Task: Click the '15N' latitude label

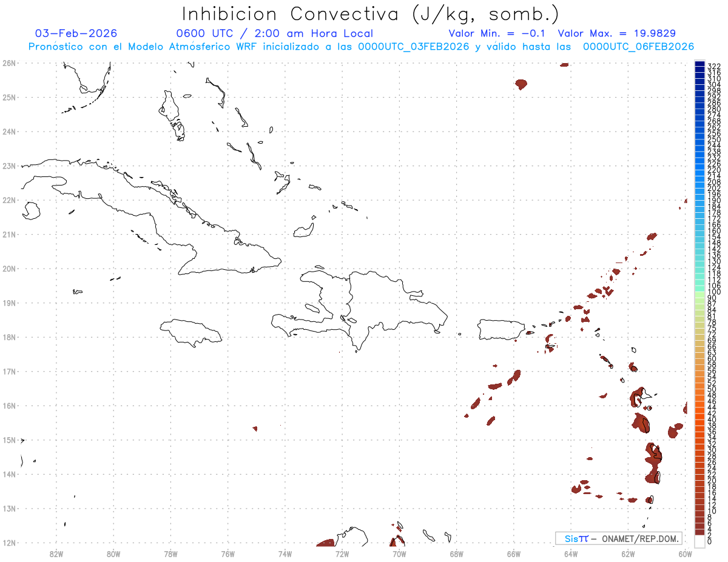Action: click(x=9, y=440)
